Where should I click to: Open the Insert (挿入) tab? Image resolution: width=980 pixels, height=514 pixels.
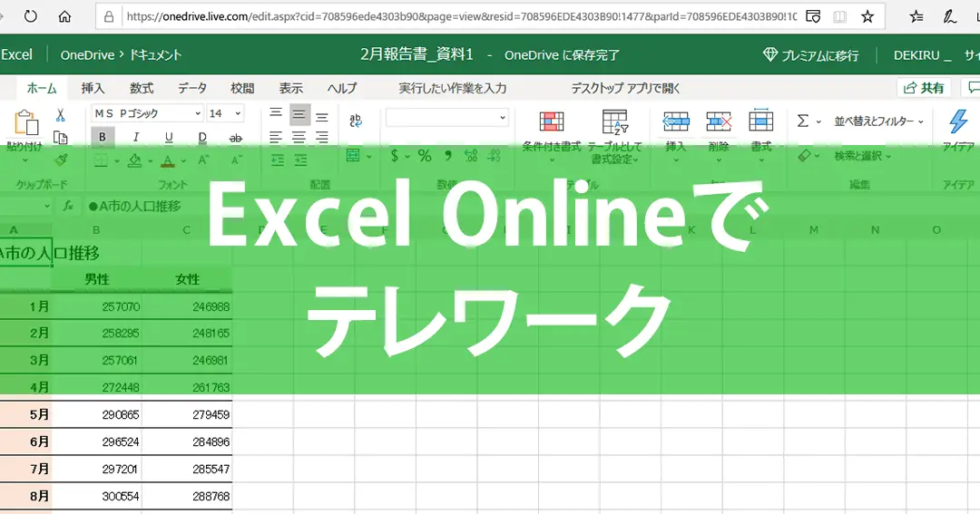coord(93,88)
